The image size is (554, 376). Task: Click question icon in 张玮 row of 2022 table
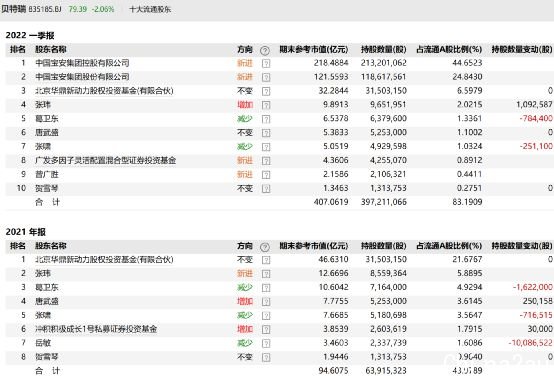[x=266, y=105]
